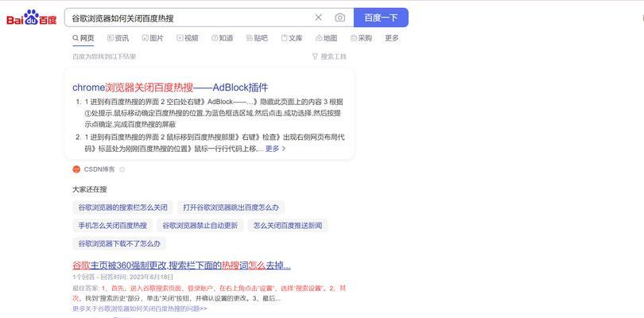Click the 百度为您找到以下结果 text
The width and height of the screenshot is (644, 318).
(x=104, y=56)
